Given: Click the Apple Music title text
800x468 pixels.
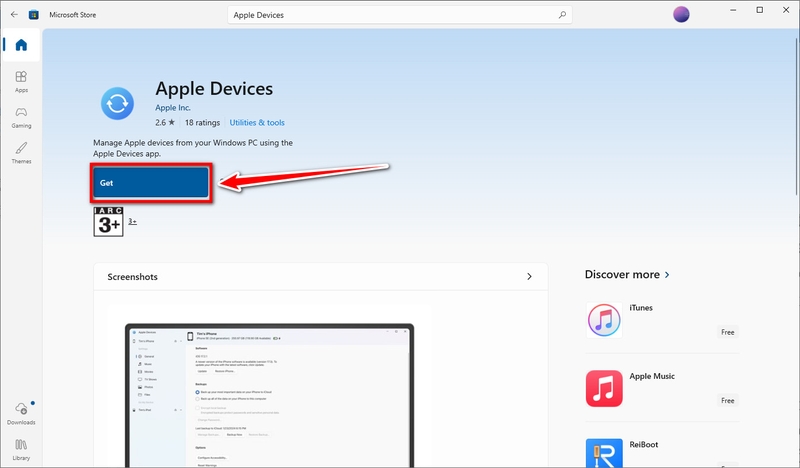Looking at the screenshot, I should [x=652, y=376].
